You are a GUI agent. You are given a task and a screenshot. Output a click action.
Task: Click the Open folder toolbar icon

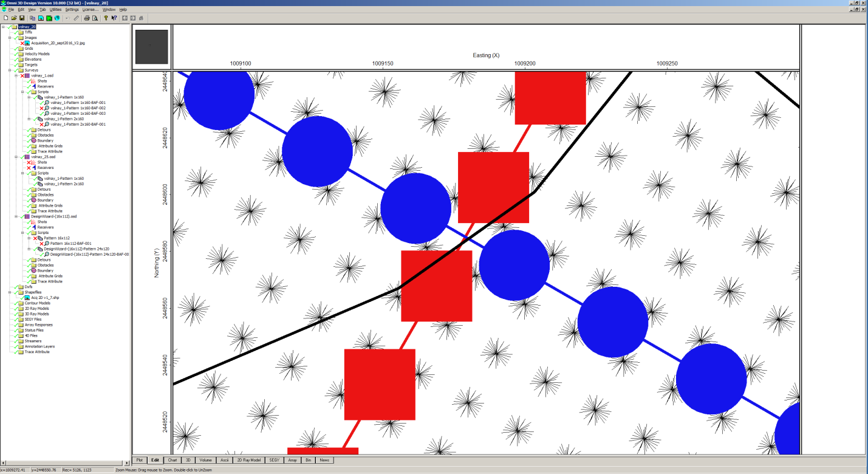pyautogui.click(x=13, y=18)
